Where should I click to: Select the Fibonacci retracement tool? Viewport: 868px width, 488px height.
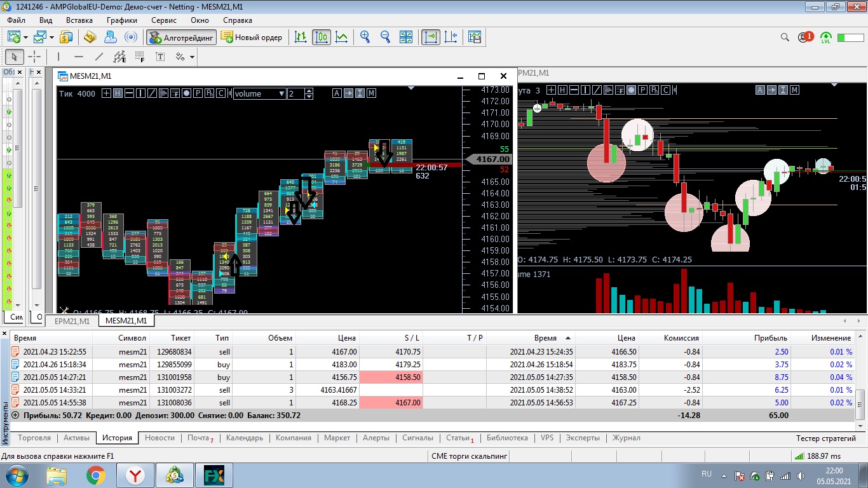pos(140,57)
